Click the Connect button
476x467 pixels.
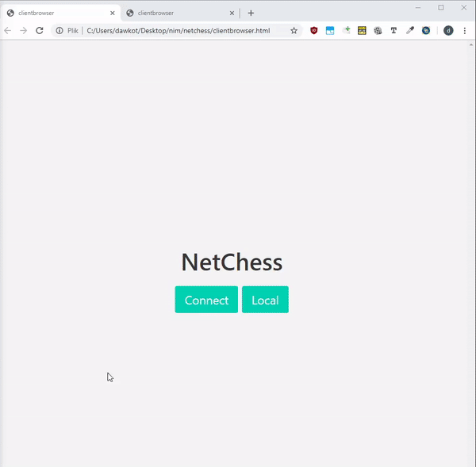[x=206, y=300]
